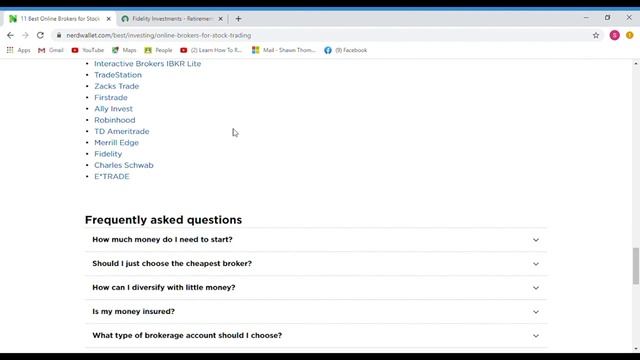Image resolution: width=640 pixels, height=360 pixels.
Task: Restore down the Chrome window
Action: 607,18
